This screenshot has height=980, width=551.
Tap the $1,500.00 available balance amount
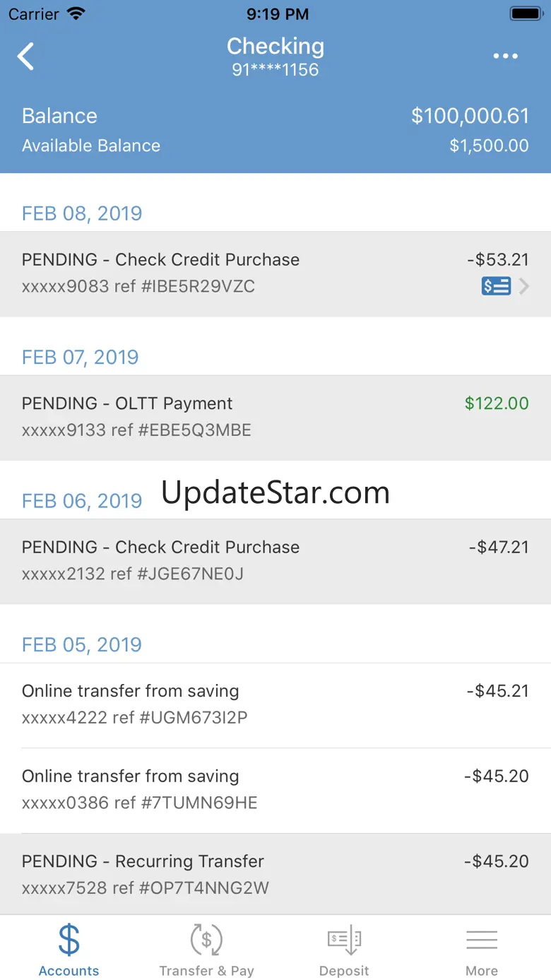(489, 146)
